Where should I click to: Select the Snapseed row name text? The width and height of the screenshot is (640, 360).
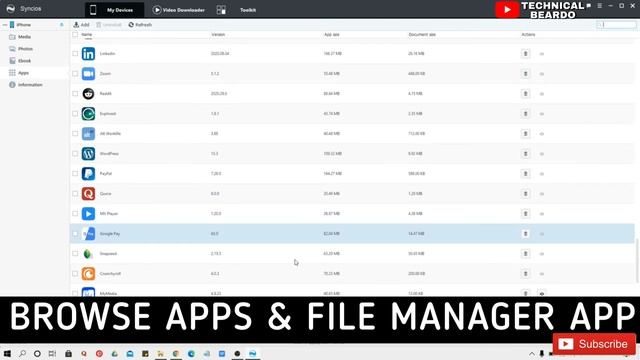coord(108,253)
